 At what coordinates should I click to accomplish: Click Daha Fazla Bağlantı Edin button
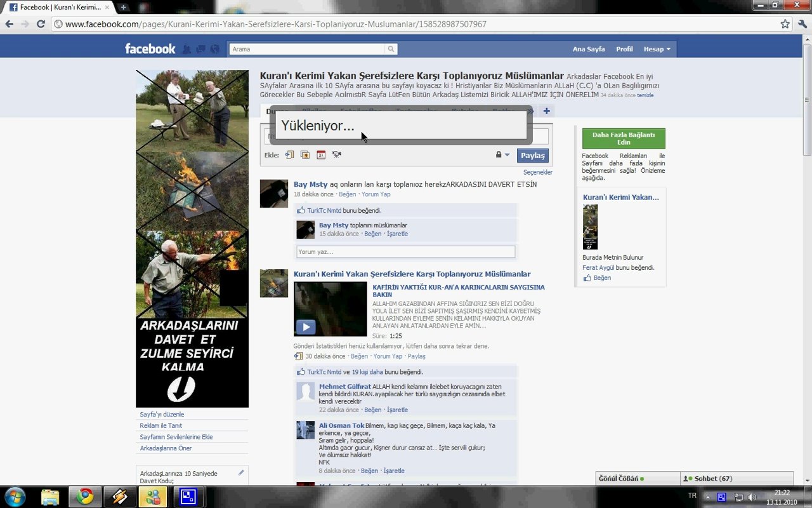(x=624, y=138)
